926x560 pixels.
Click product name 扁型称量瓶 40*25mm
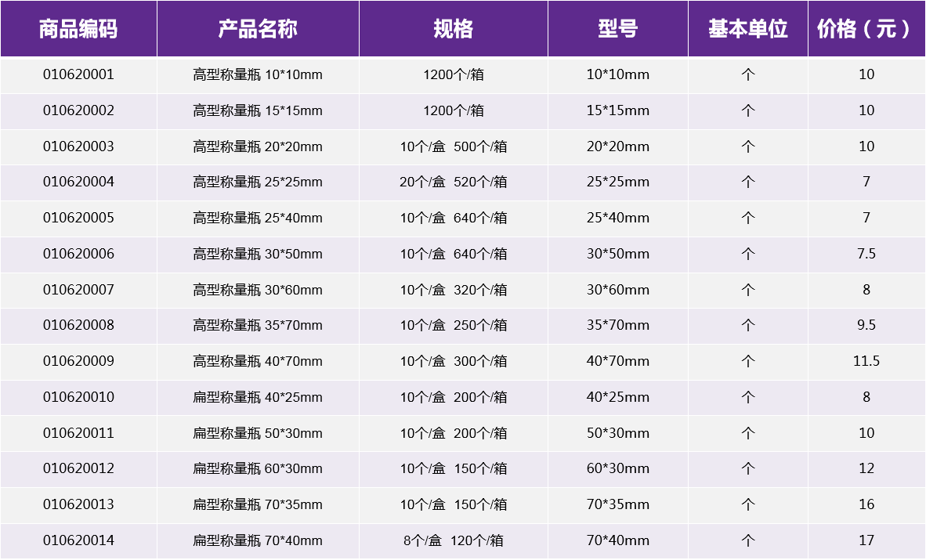pos(258,397)
